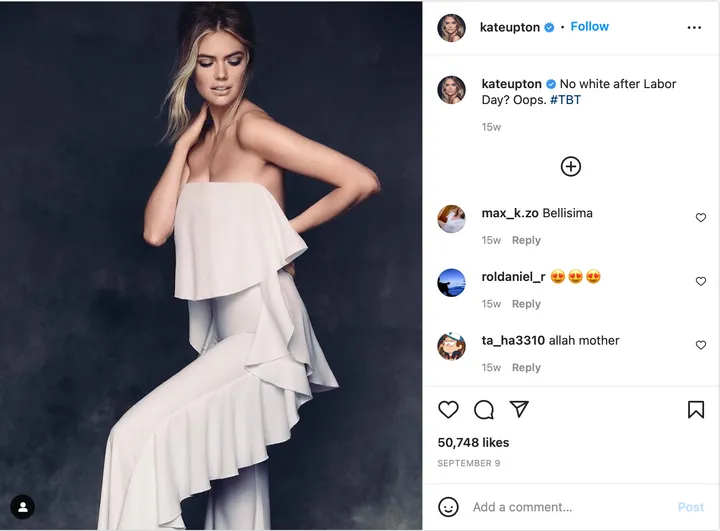This screenshot has height=531, width=720.
Task: Save the post with the bookmark icon
Action: click(x=695, y=409)
